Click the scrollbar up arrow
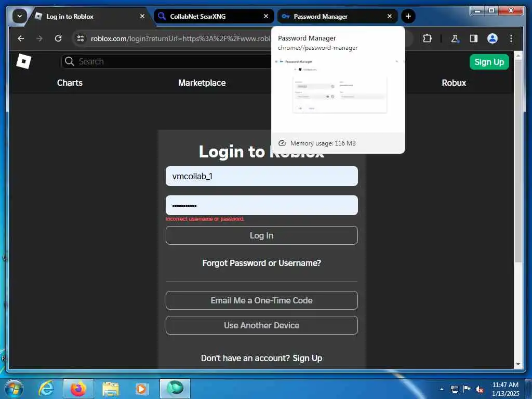Screen dimensions: 532x399 [518, 56]
